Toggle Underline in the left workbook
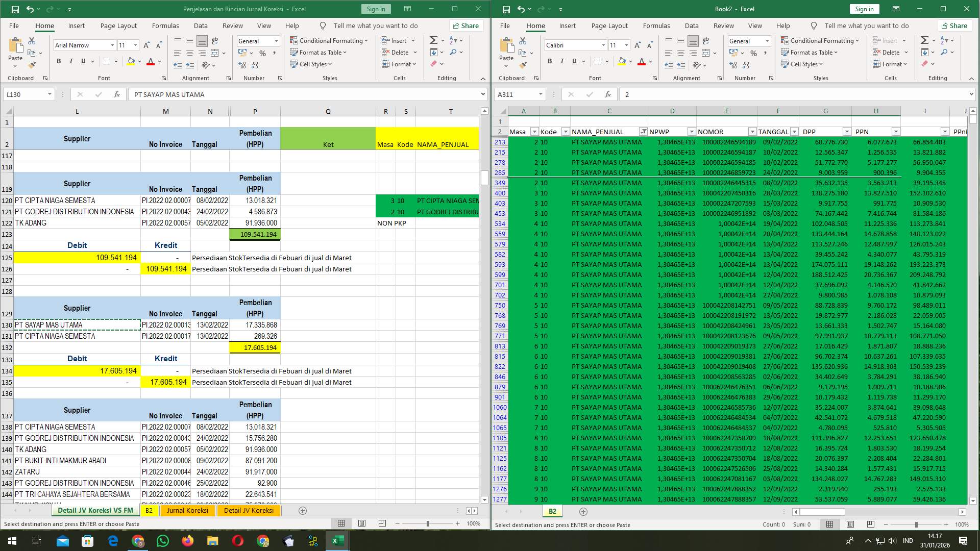Screen dimensions: 980x551 (x=83, y=61)
